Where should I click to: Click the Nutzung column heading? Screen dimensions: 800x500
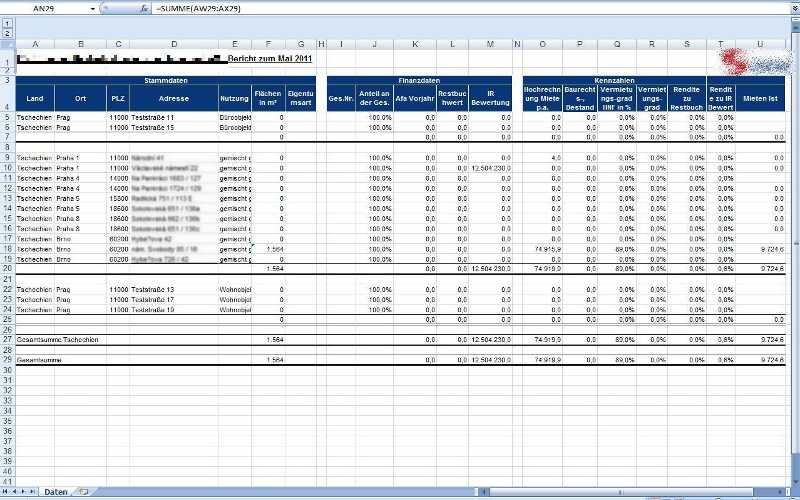pos(235,98)
